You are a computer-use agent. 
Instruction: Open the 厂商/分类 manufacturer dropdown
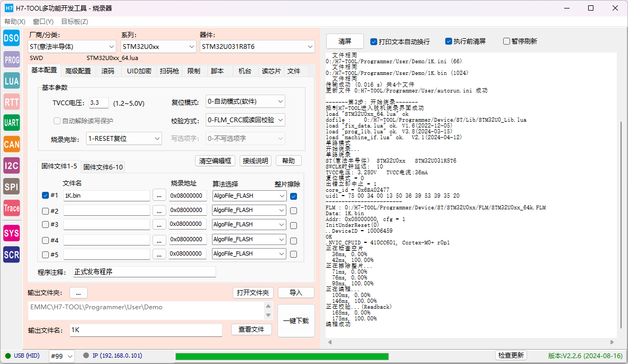(x=72, y=46)
